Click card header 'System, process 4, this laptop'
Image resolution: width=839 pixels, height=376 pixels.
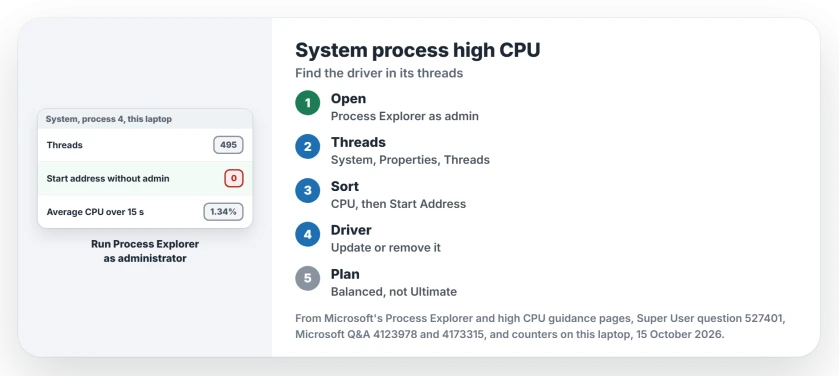109,119
